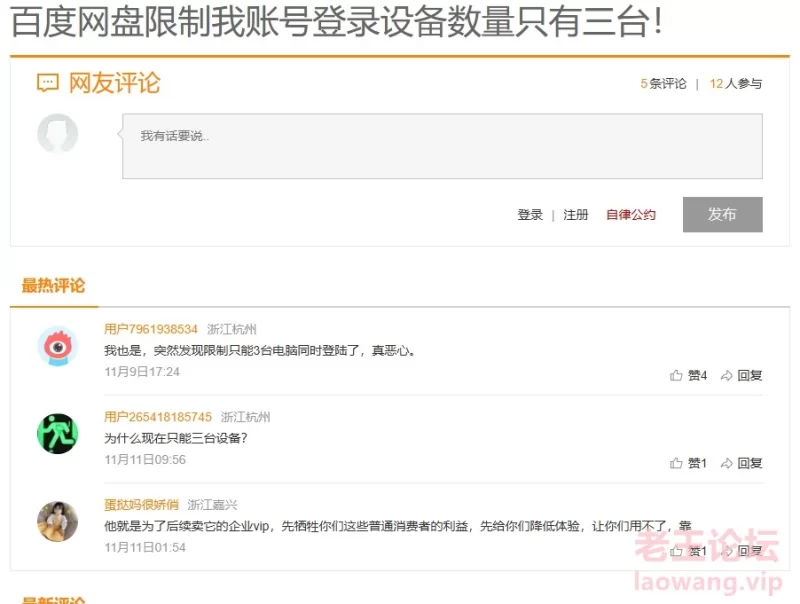This screenshot has width=800, height=604.
Task: Click 浙江杭州 next to 用户7961938534
Action: point(232,329)
